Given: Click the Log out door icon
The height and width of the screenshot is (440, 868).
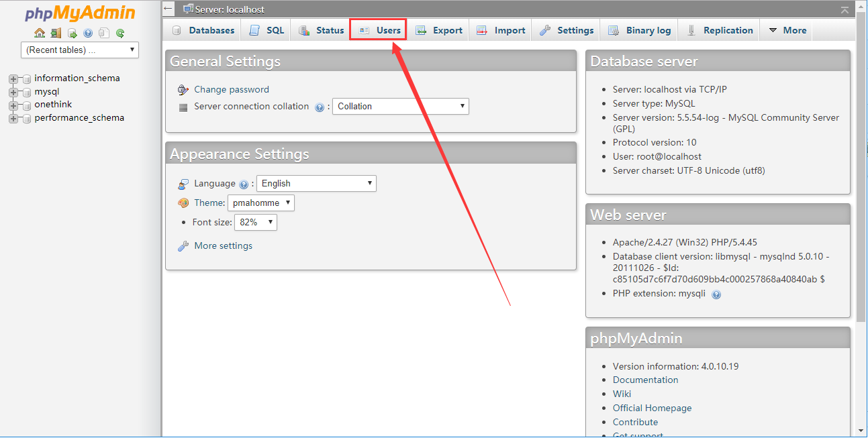Looking at the screenshot, I should coord(56,33).
